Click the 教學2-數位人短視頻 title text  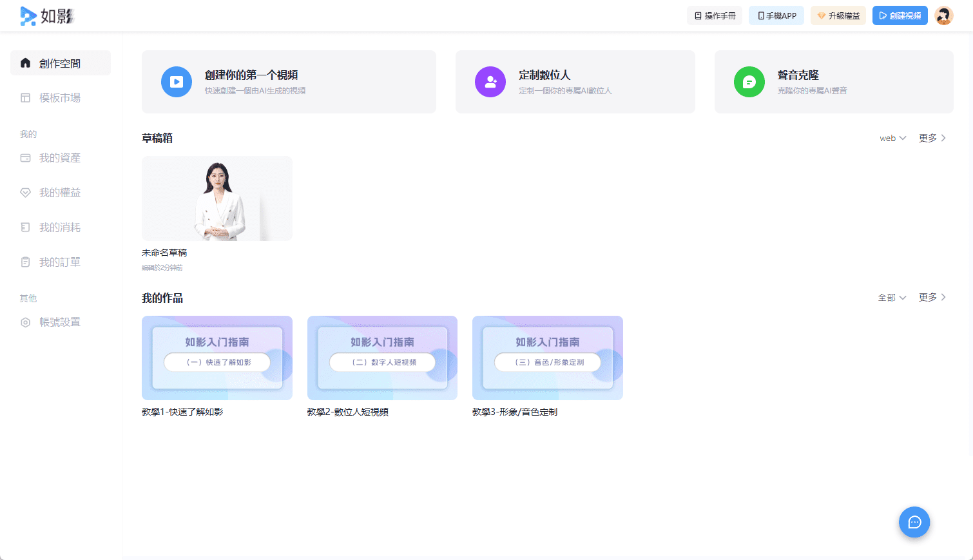click(348, 412)
